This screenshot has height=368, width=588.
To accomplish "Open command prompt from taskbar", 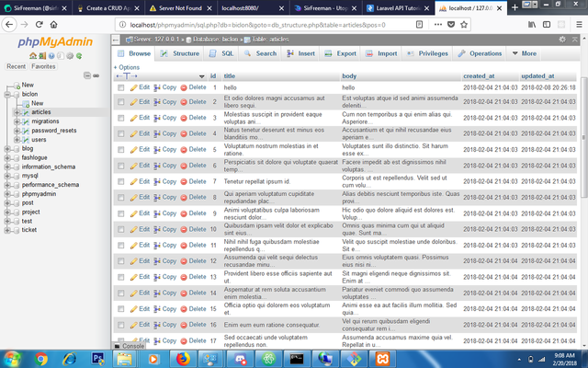I will pyautogui.click(x=297, y=359).
